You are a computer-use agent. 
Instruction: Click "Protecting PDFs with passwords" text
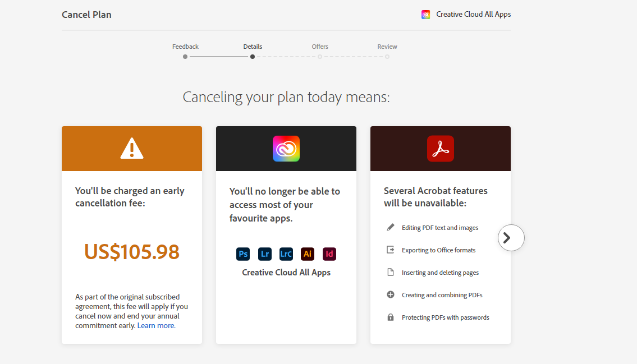[446, 317]
